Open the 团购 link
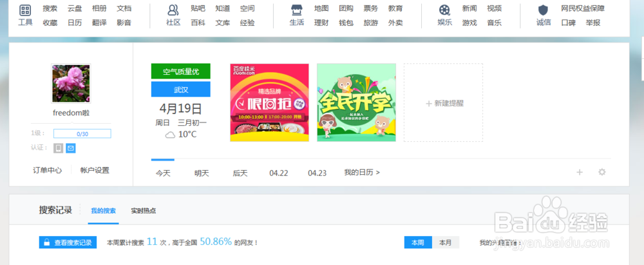The width and height of the screenshot is (644, 265). 346,8
